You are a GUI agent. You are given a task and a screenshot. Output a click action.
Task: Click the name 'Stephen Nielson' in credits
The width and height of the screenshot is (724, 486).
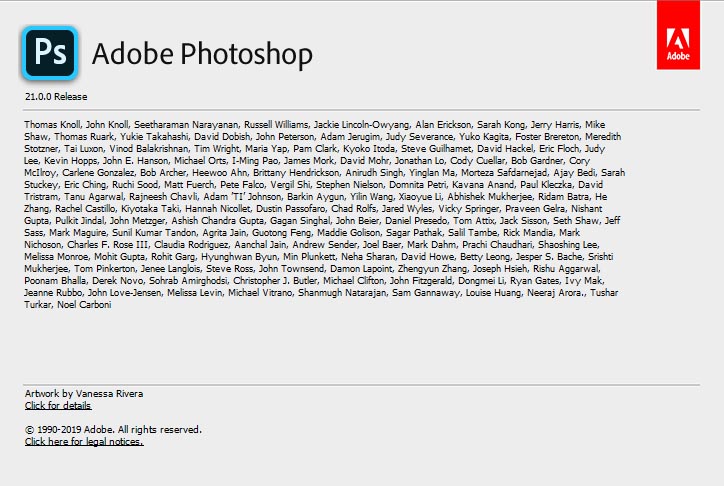point(349,185)
